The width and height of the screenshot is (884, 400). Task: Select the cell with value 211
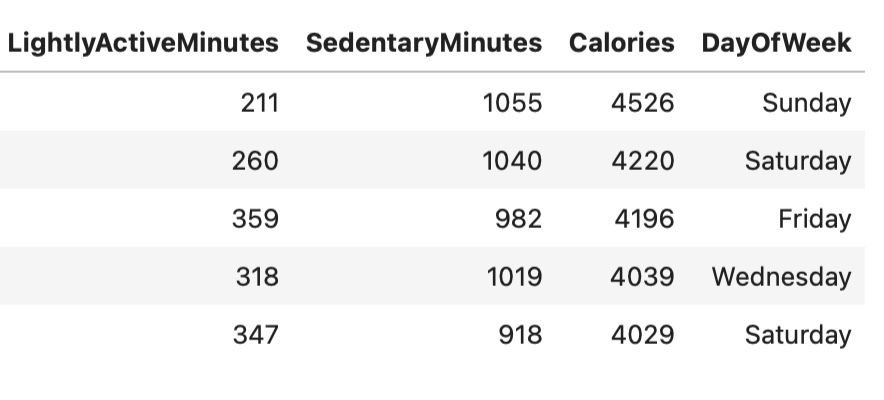tap(260, 103)
